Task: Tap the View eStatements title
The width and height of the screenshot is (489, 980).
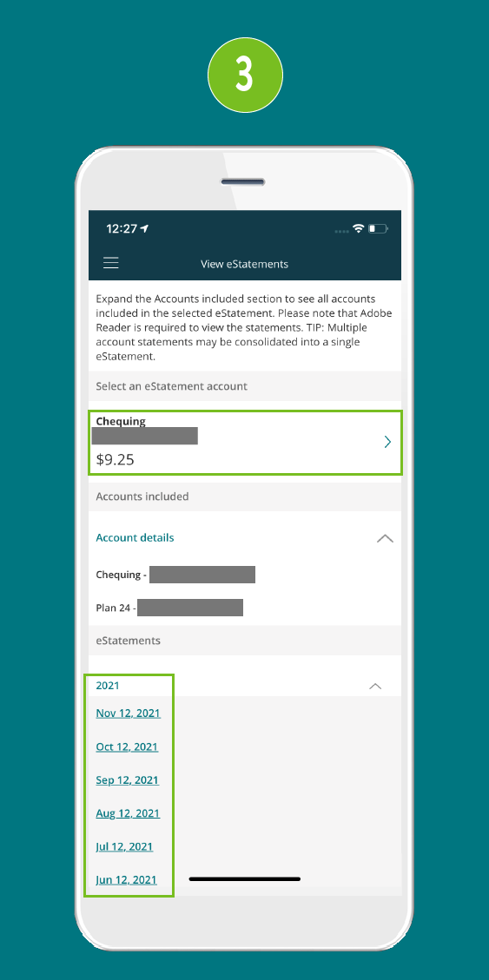Action: (245, 264)
